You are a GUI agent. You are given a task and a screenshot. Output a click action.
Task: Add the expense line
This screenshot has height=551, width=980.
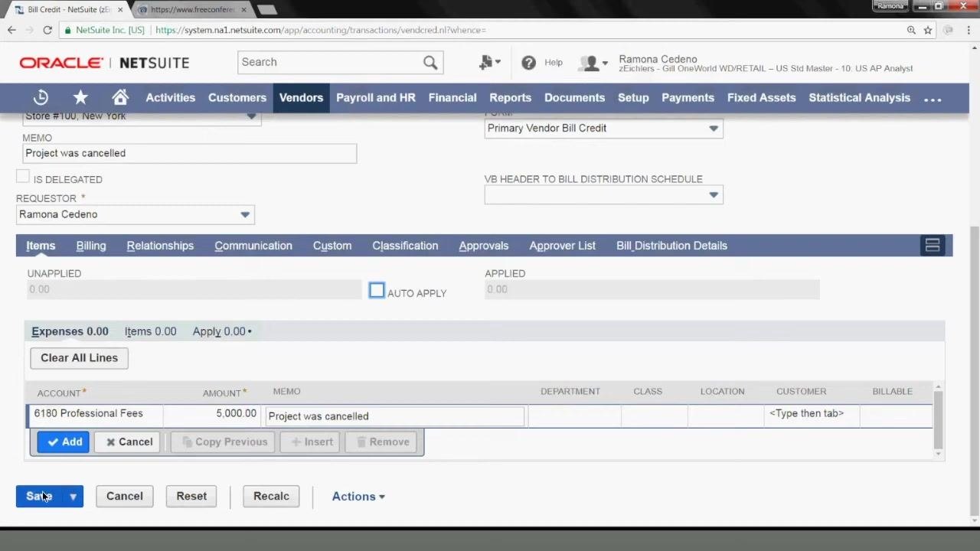[64, 442]
